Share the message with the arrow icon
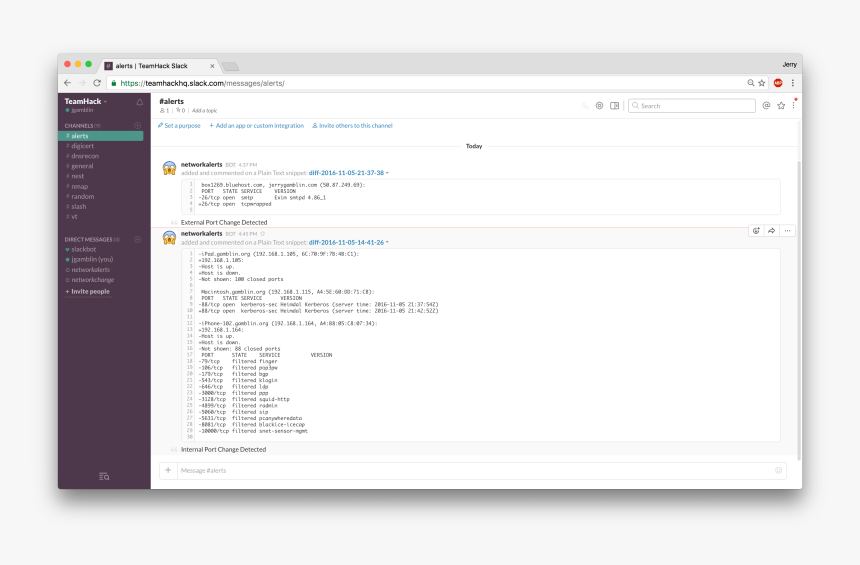 772,231
